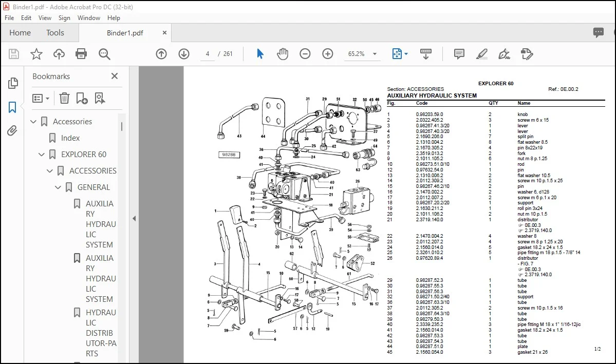Add file to starred favorites
Viewport: 616px width, 364px height.
coord(36,54)
